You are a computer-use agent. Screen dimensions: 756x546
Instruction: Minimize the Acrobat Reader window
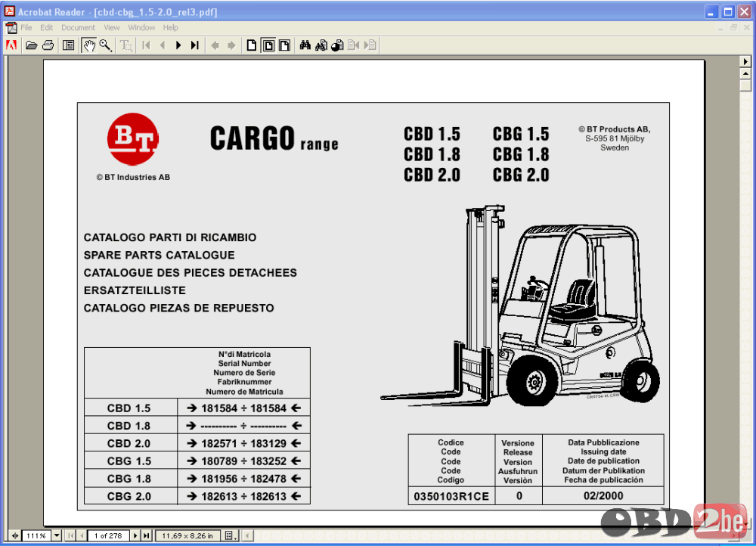coord(711,11)
